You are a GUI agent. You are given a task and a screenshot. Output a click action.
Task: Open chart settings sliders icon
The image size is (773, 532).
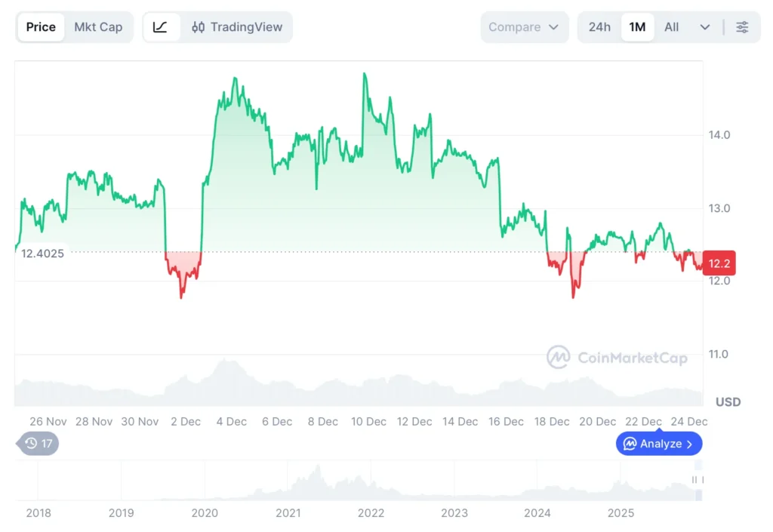click(743, 27)
